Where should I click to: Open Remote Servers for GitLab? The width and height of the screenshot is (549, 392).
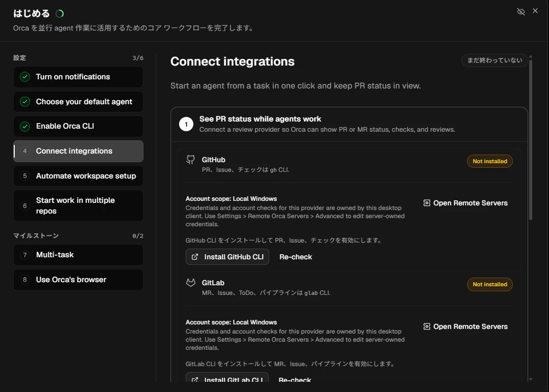(466, 326)
